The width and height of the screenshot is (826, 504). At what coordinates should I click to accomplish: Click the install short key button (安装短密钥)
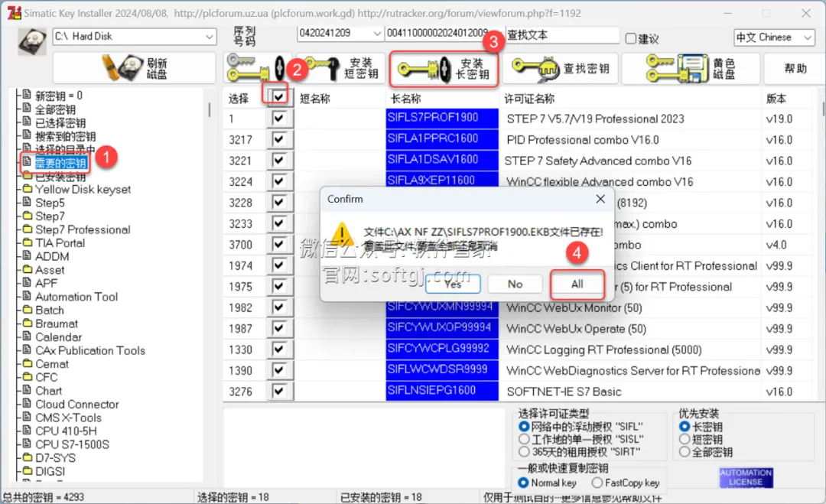click(343, 69)
